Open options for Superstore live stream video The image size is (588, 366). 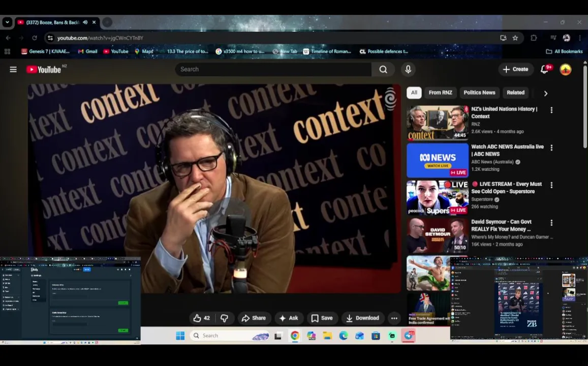[x=551, y=185]
